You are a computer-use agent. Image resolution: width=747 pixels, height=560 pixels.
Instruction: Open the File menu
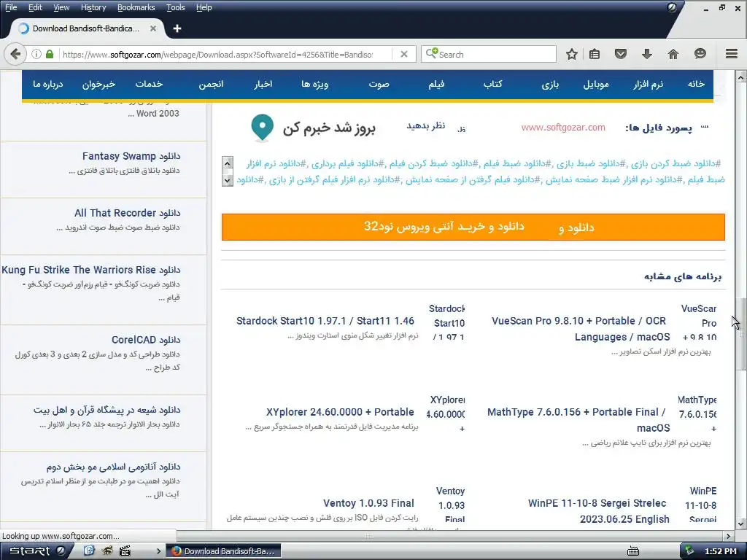[x=11, y=7]
